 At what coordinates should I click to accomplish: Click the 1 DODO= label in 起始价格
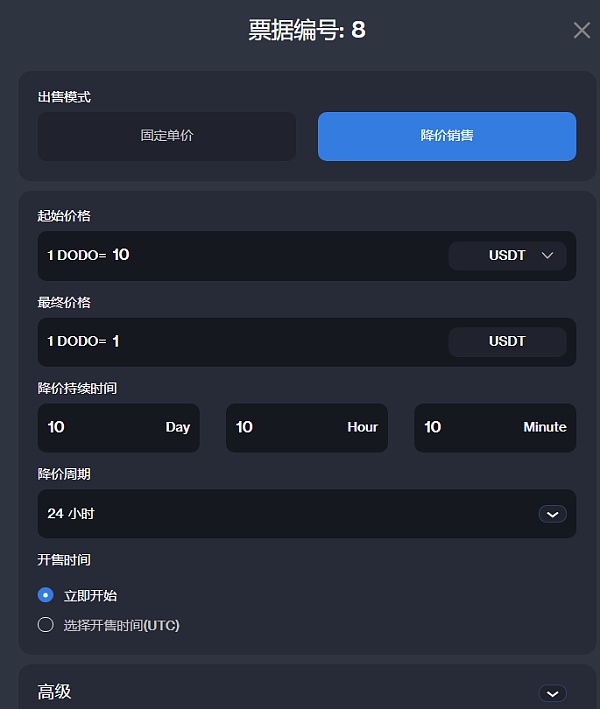(x=76, y=256)
